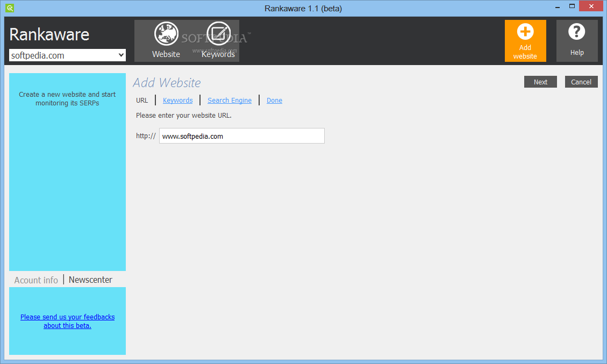607x364 pixels.
Task: Cancel the Add Website wizard
Action: click(581, 82)
